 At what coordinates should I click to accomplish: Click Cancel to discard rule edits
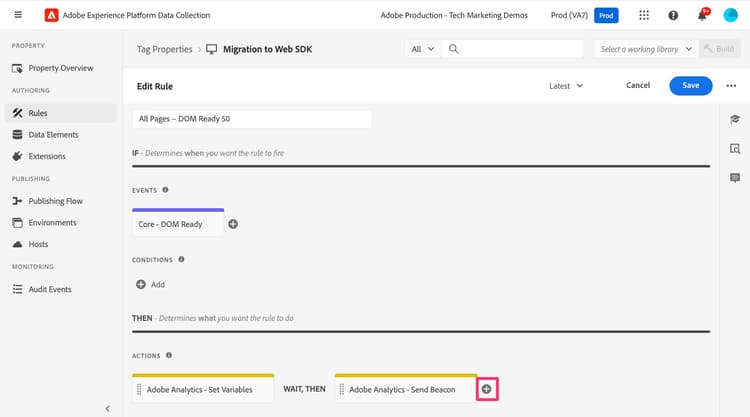point(638,86)
